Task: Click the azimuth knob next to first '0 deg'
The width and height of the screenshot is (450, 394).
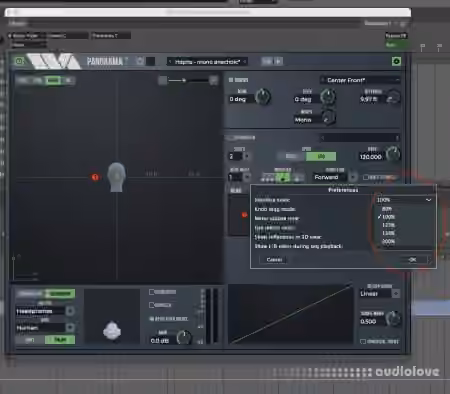Action: 263,97
